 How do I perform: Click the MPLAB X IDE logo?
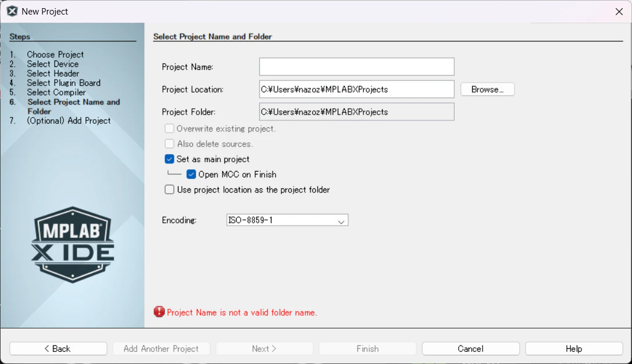click(73, 245)
